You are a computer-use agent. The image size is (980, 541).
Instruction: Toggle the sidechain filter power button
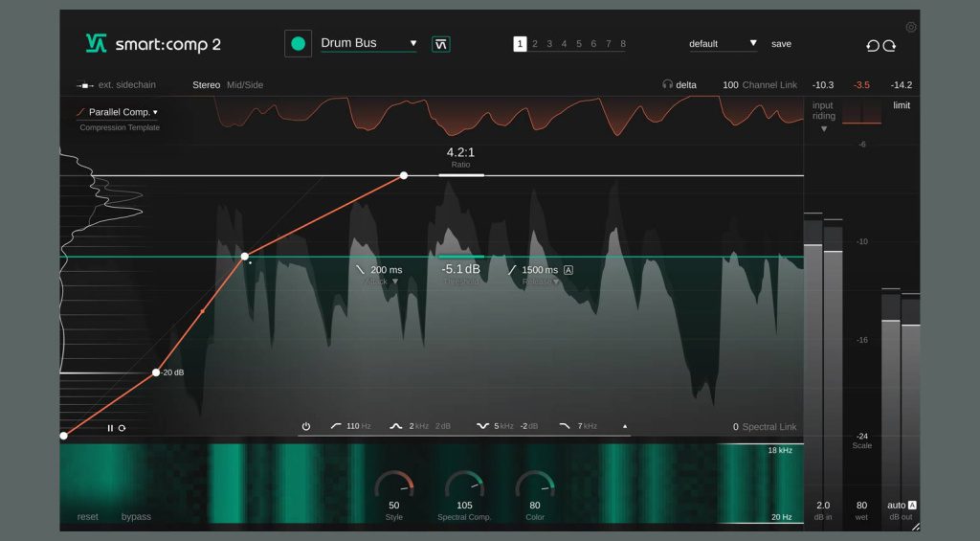306,426
